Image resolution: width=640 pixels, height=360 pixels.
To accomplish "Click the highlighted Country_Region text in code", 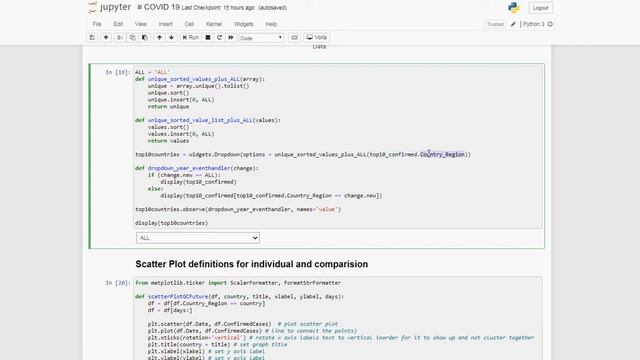I will click(442, 154).
